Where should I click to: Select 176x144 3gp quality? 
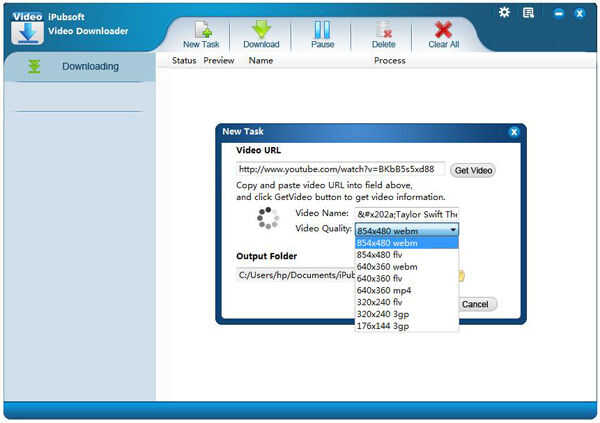[407, 326]
